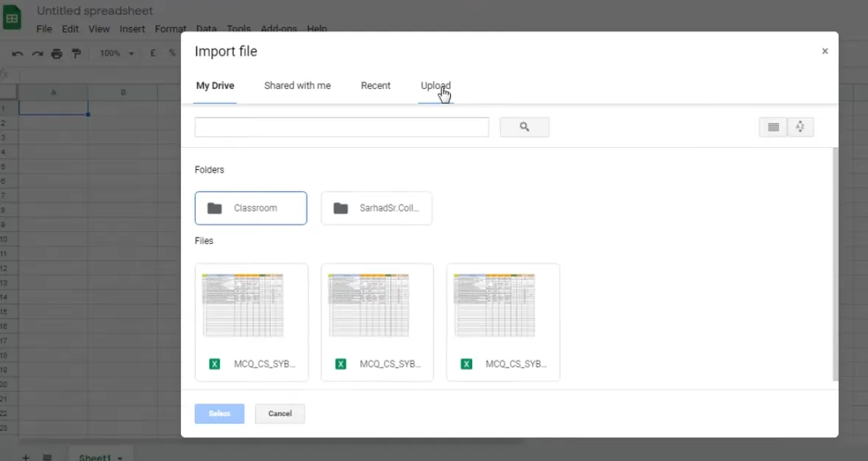Click the magnifier search button
This screenshot has height=461, width=868.
[524, 127]
